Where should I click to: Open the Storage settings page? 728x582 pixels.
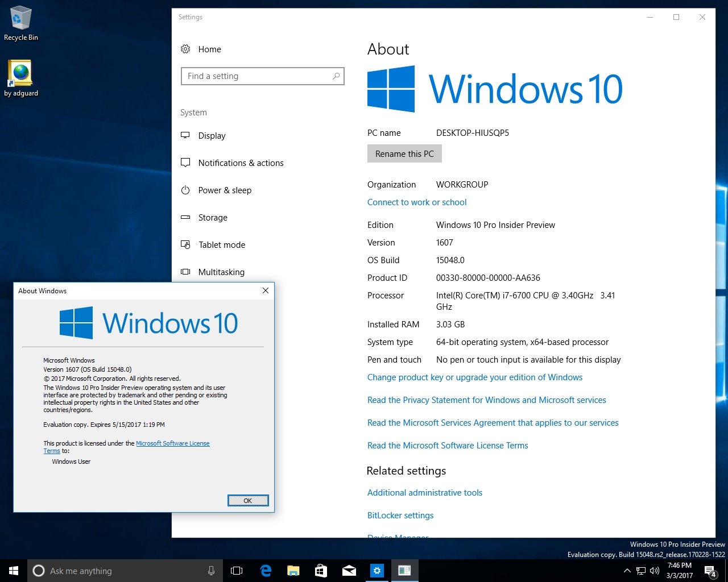pyautogui.click(x=213, y=218)
